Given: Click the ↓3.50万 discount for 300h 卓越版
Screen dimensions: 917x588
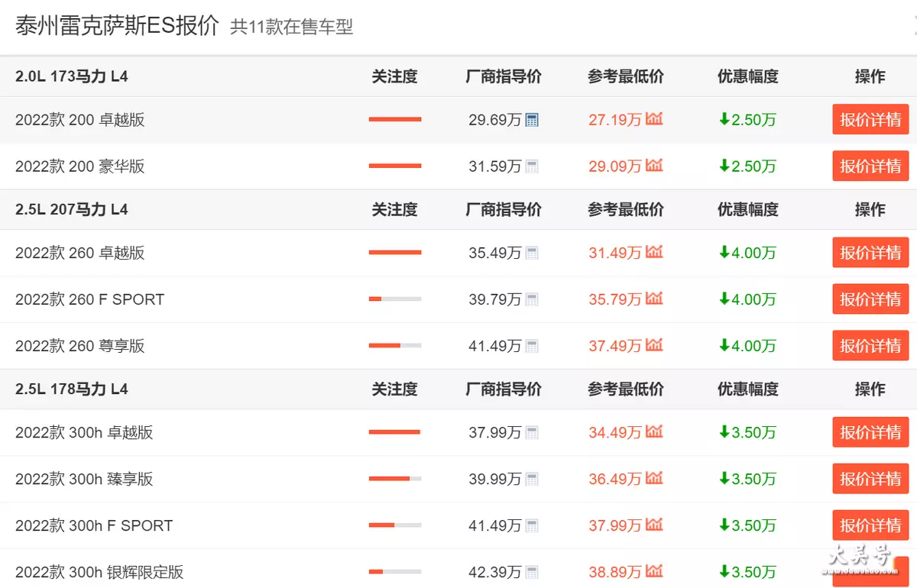Looking at the screenshot, I should coord(747,432).
